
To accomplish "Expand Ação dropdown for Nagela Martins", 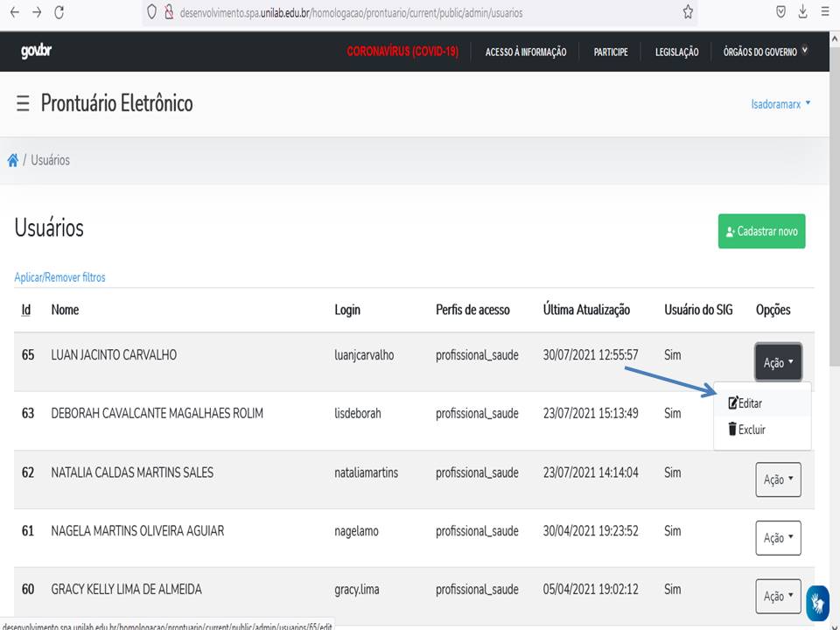I will point(778,538).
